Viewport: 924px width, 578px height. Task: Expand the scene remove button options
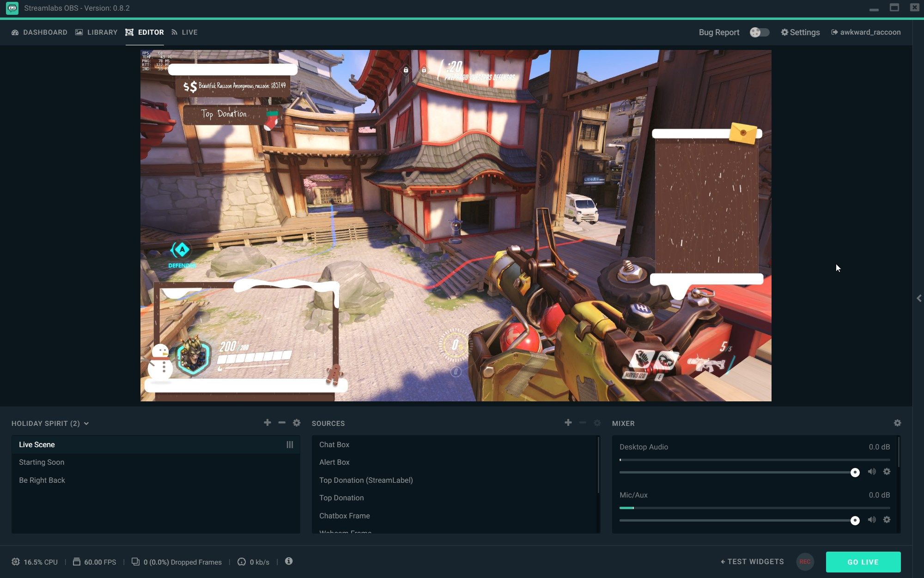[x=281, y=423]
